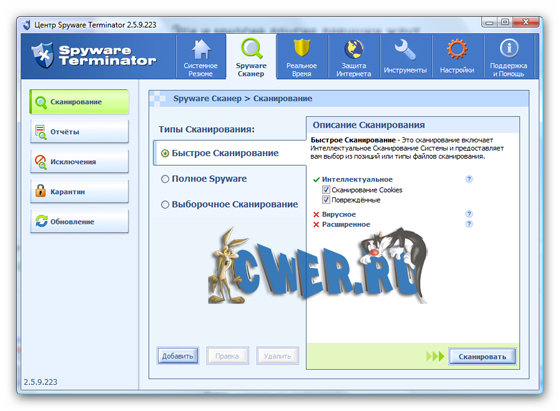
Task: Click the version number 2.5.9.223 at bottom
Action: tap(40, 382)
